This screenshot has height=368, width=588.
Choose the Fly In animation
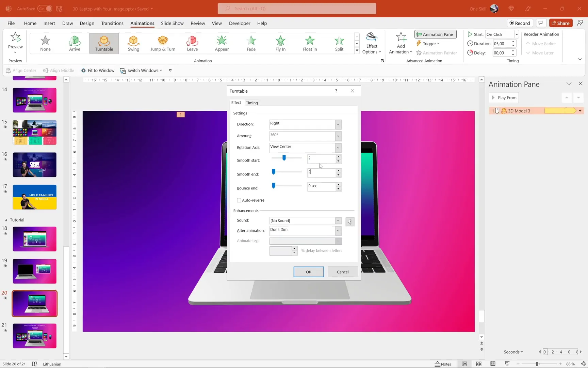pos(280,43)
